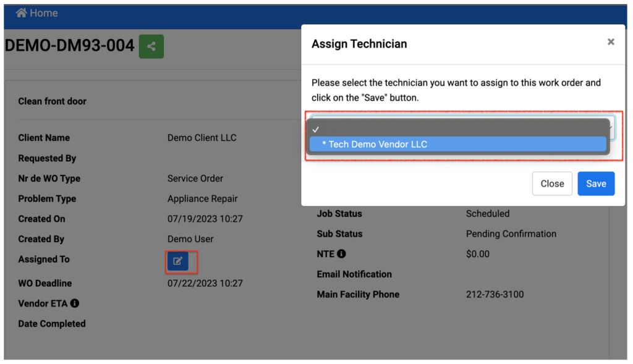The height and width of the screenshot is (364, 633).
Task: Click the Date Completed label
Action: (x=52, y=324)
